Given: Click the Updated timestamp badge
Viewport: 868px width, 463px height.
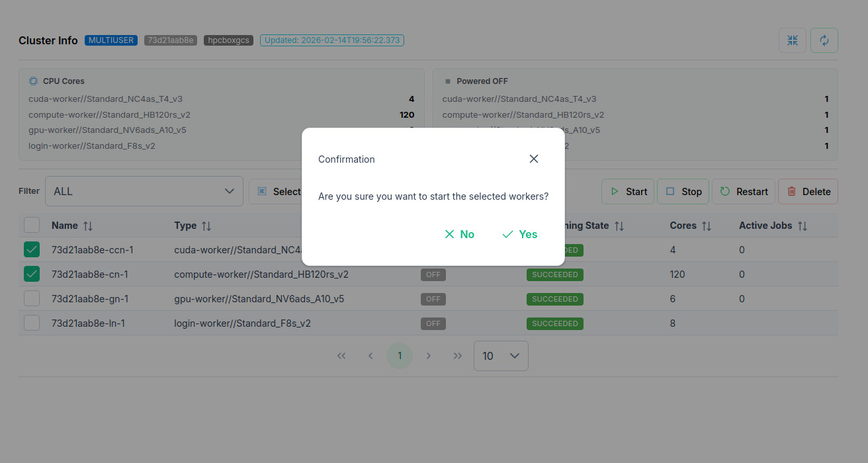Looking at the screenshot, I should pyautogui.click(x=332, y=40).
